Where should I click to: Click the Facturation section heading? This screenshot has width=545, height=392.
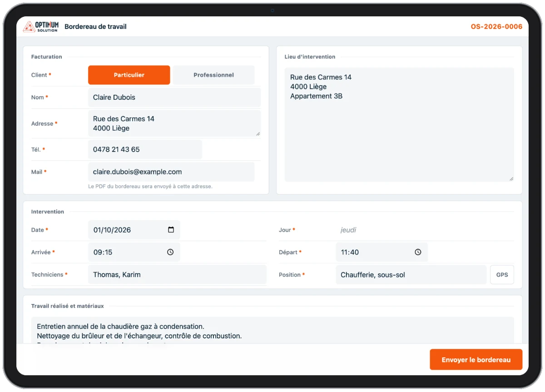point(46,57)
